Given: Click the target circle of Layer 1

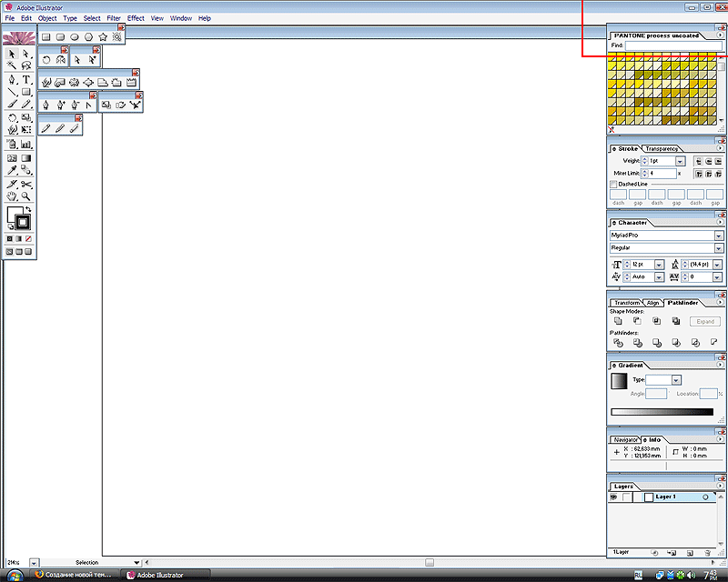Looking at the screenshot, I should point(705,497).
